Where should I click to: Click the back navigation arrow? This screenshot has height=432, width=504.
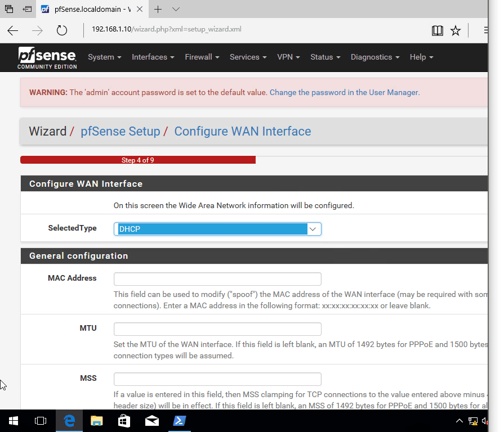[12, 30]
